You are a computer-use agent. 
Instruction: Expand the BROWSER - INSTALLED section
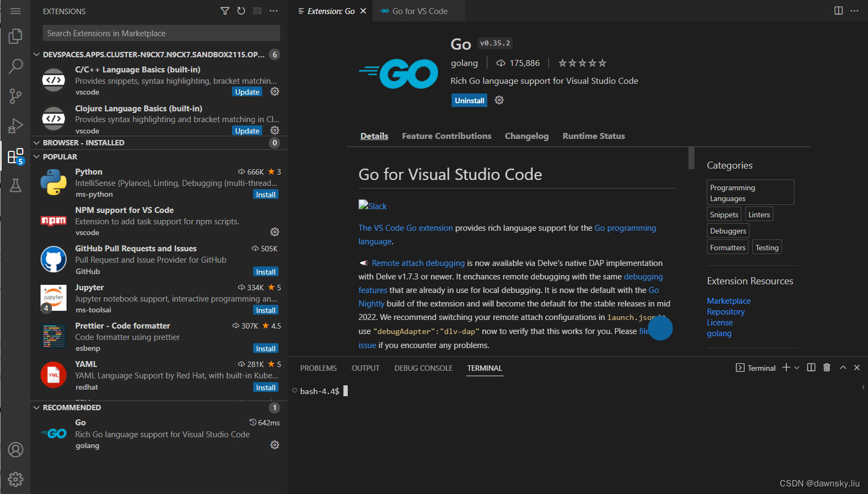pos(36,143)
